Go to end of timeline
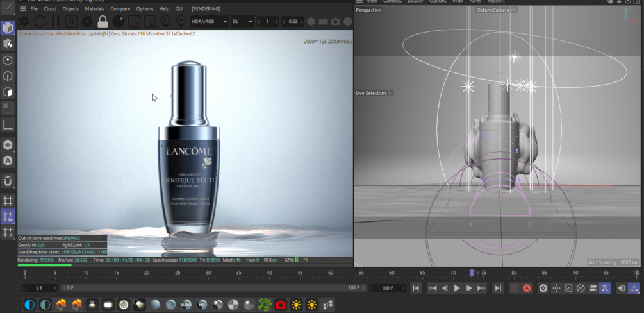Image resolution: width=644 pixels, height=313 pixels. click(498, 289)
